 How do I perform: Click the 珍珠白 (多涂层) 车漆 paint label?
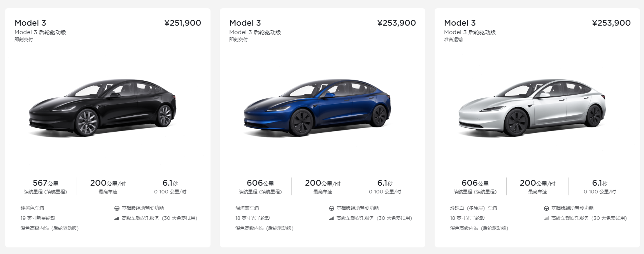[x=474, y=208]
